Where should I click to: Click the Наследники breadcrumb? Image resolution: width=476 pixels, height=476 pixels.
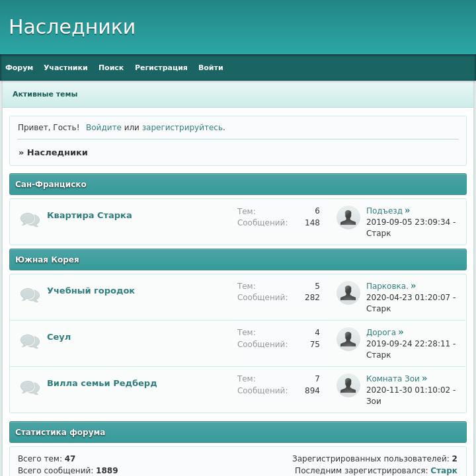(58, 153)
